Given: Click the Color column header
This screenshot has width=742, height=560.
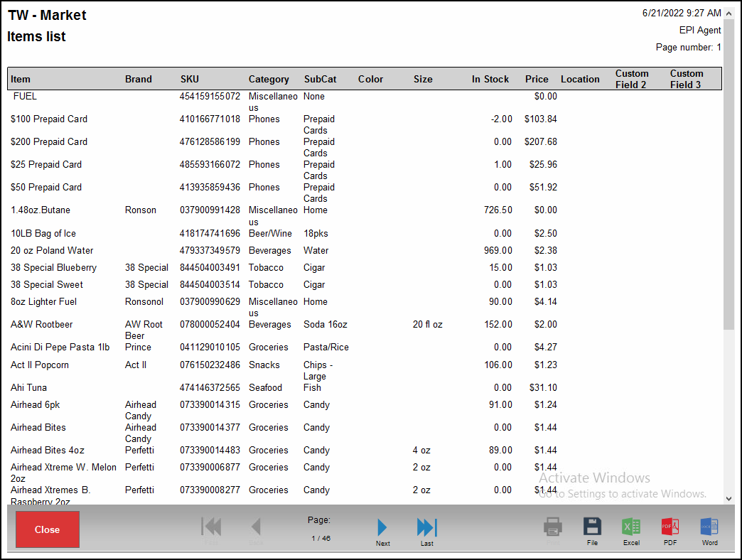Looking at the screenshot, I should click(370, 80).
